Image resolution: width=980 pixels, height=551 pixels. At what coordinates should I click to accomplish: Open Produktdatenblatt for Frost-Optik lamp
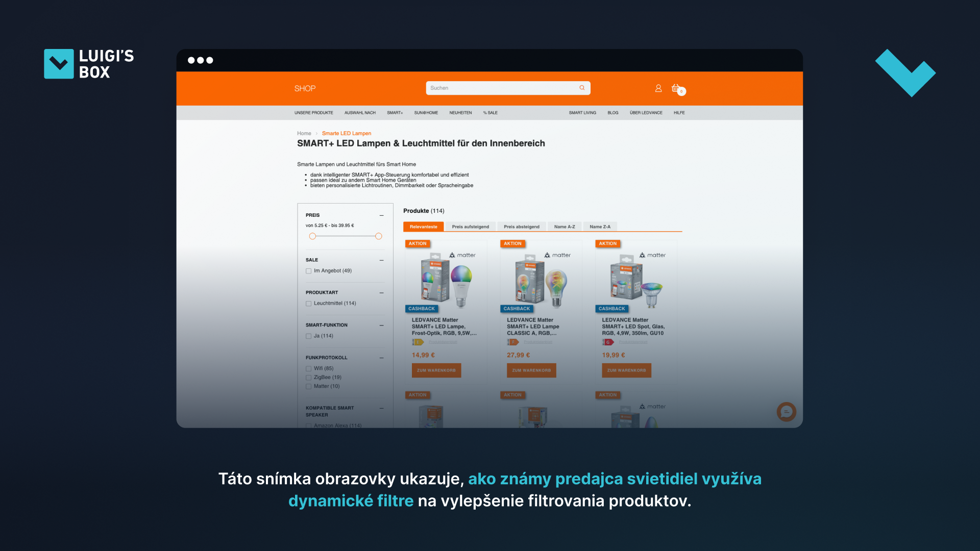tap(443, 342)
